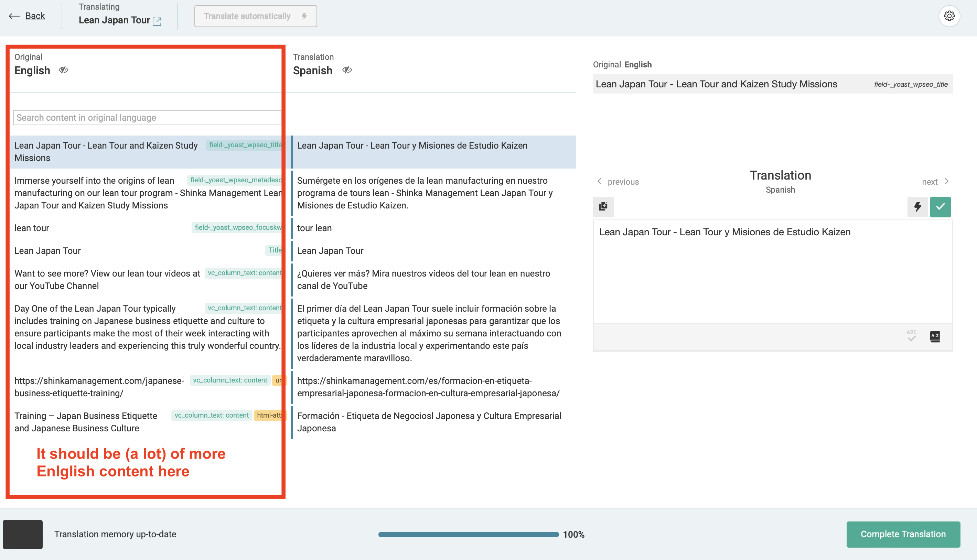Click 'Translation memory up-to-date' status text

[115, 534]
